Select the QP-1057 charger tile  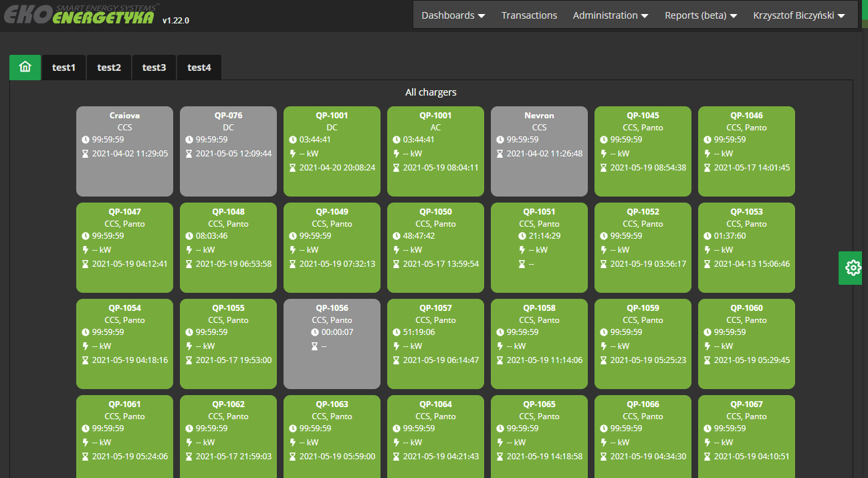(x=435, y=344)
